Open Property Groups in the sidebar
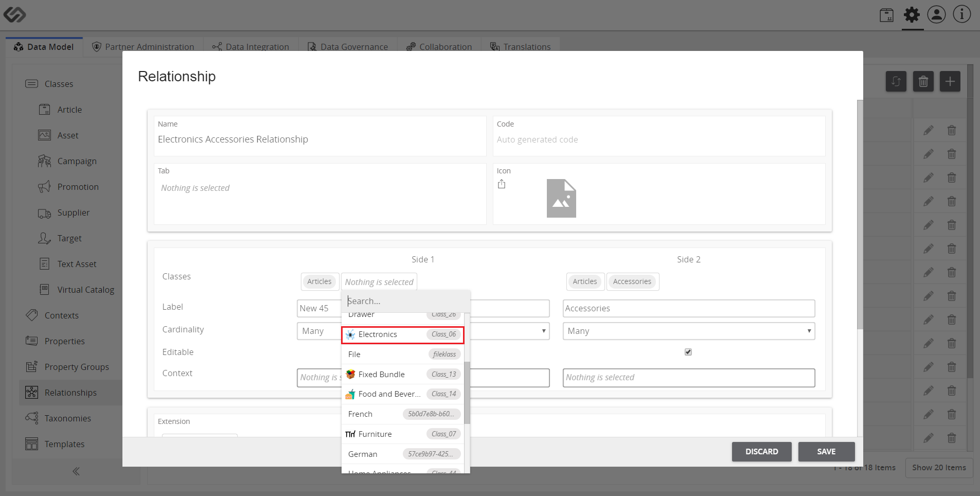The height and width of the screenshot is (496, 980). (76, 367)
